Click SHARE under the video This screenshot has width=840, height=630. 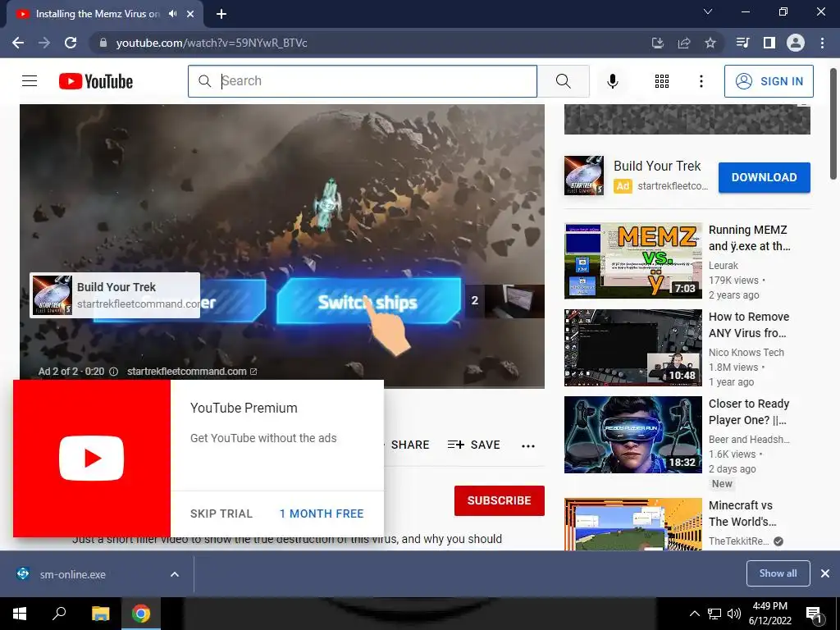tap(410, 445)
